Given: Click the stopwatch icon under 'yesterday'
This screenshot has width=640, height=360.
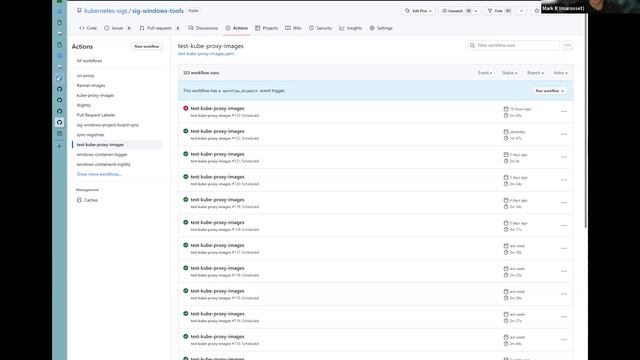Looking at the screenshot, I should coord(506,138).
